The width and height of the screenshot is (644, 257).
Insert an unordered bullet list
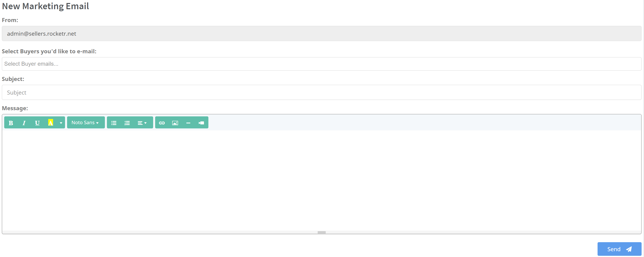(114, 123)
